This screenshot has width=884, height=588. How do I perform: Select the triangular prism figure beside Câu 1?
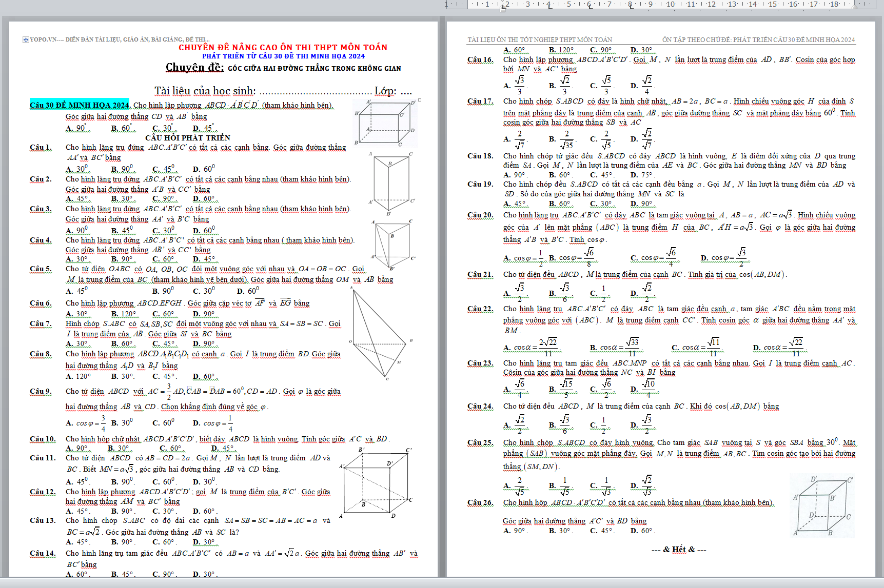391,184
